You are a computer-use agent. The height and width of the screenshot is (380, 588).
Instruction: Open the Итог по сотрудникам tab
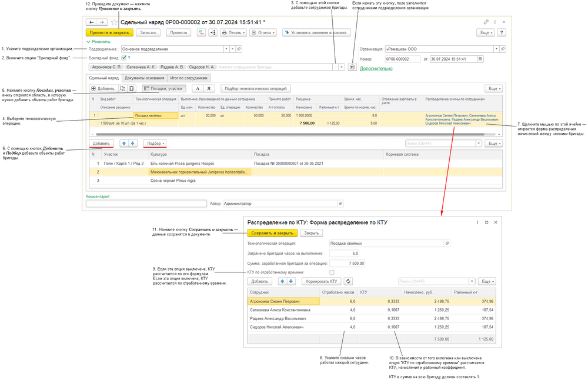tap(188, 78)
